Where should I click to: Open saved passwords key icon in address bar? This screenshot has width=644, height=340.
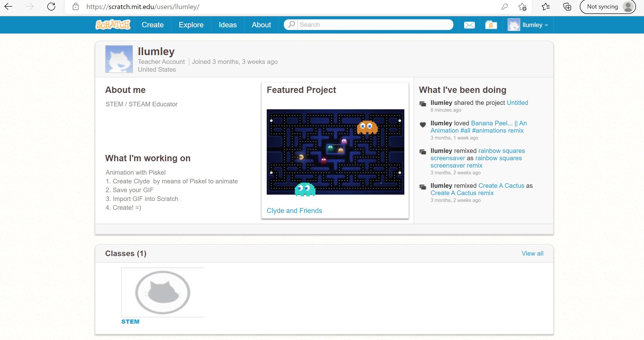504,7
